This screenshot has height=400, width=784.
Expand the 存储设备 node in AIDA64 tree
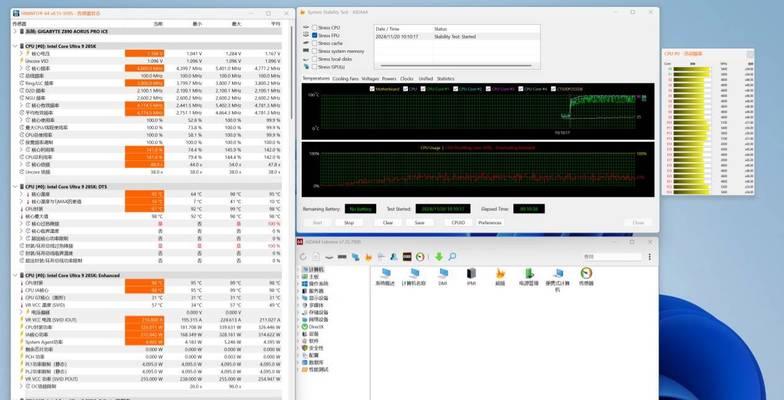300,312
